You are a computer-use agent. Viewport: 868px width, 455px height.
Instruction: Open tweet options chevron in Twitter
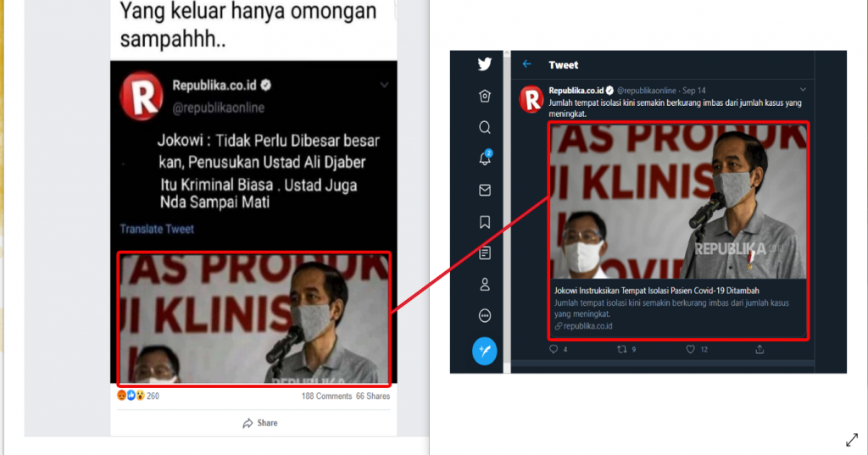(803, 90)
